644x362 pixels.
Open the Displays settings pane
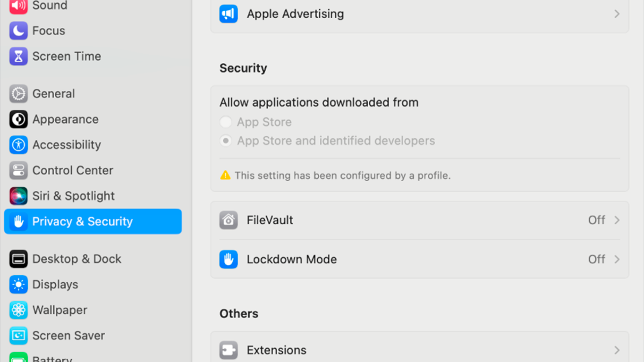(x=55, y=285)
